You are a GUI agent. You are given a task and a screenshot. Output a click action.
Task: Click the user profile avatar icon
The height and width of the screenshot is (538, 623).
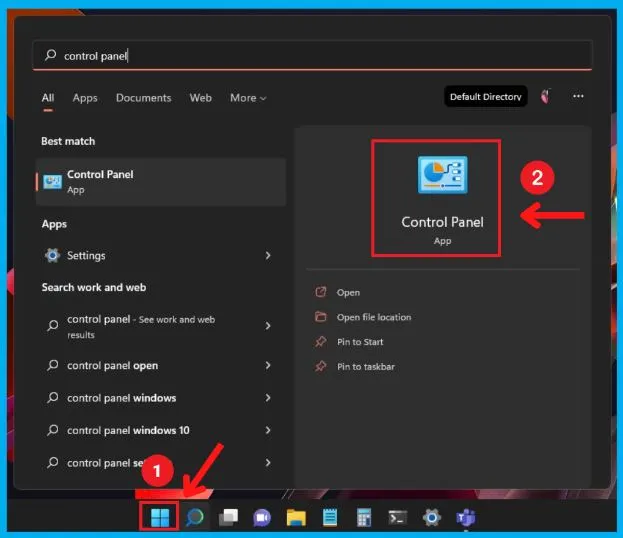(x=546, y=96)
